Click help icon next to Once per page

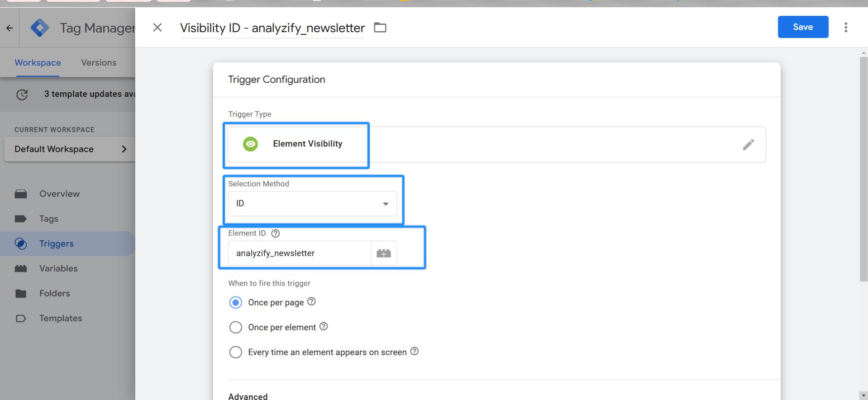(x=311, y=302)
